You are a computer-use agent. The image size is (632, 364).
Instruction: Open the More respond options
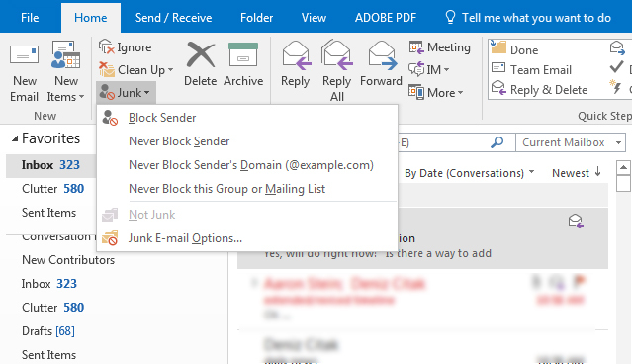tap(436, 93)
